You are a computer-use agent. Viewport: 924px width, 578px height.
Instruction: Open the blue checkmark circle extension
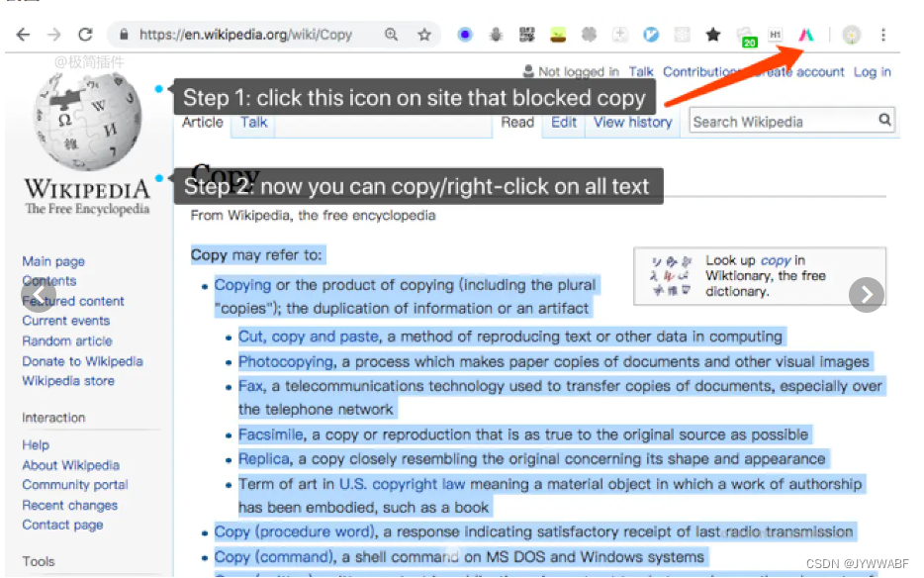point(651,35)
